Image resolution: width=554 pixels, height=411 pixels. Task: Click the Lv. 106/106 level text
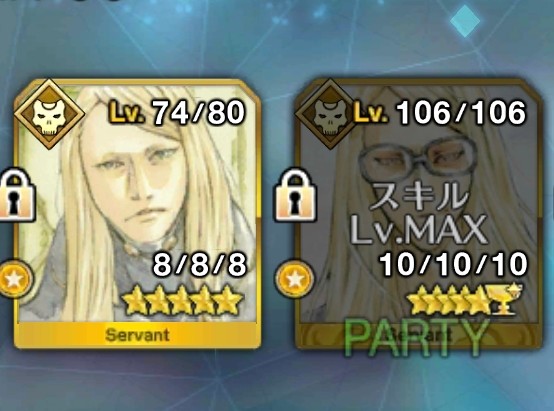point(440,113)
